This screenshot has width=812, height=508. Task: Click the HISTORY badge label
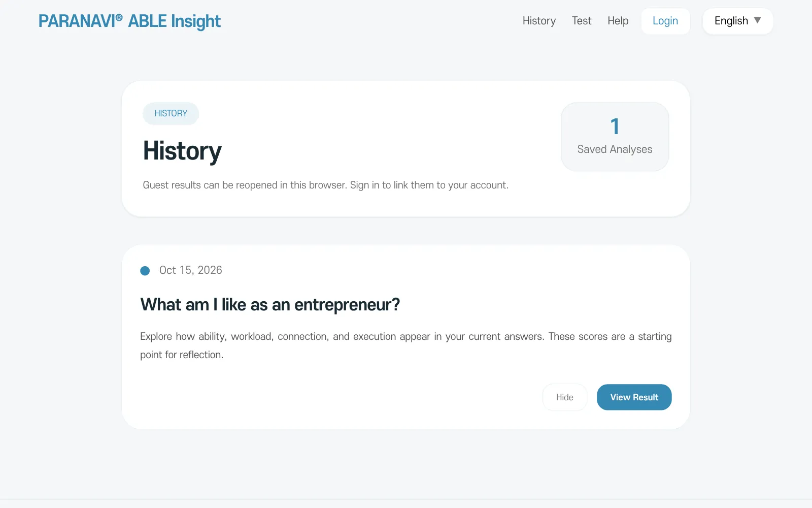click(171, 113)
